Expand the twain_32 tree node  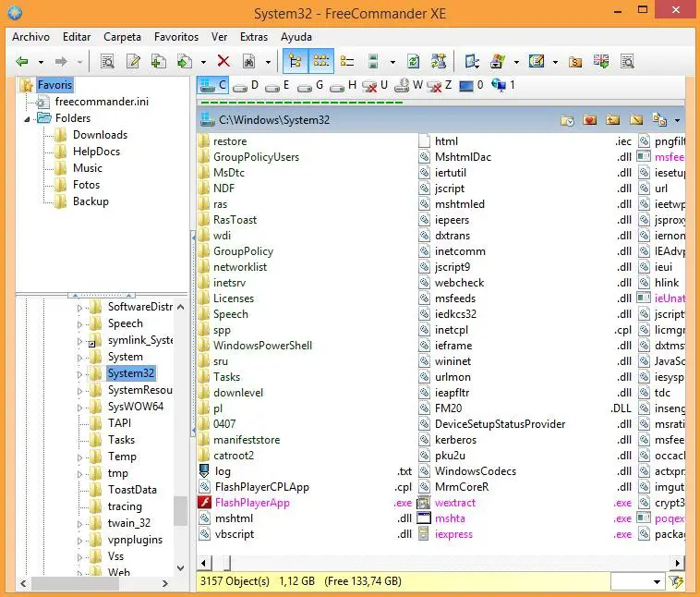[79, 524]
